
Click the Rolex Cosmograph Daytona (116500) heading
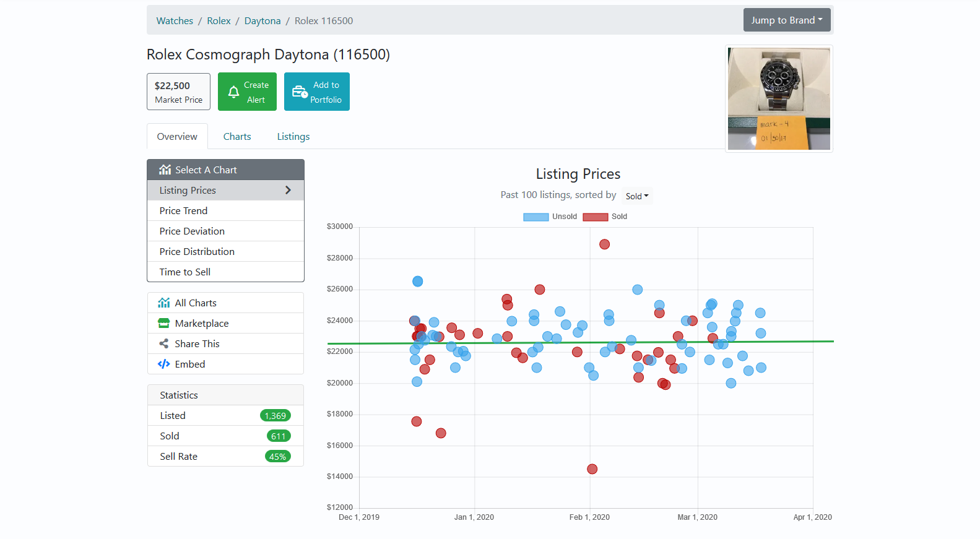(268, 54)
